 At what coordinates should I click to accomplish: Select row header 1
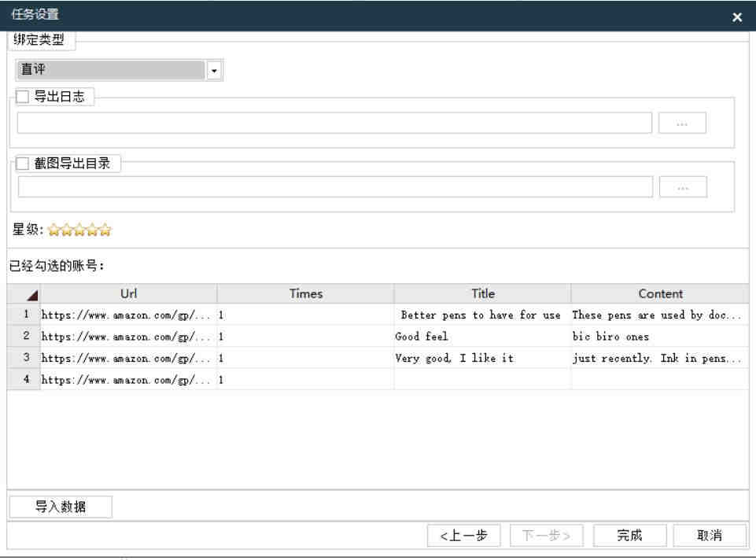[x=24, y=315]
